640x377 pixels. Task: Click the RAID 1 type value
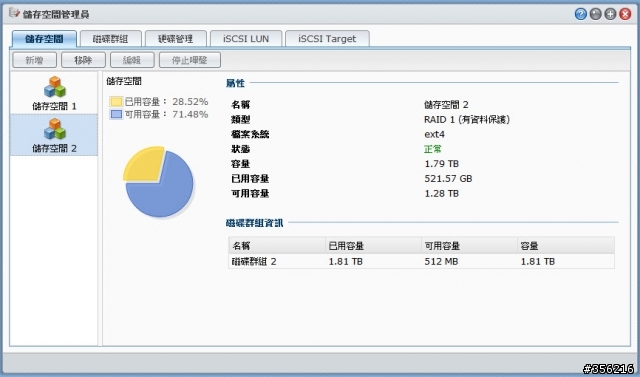(x=467, y=120)
